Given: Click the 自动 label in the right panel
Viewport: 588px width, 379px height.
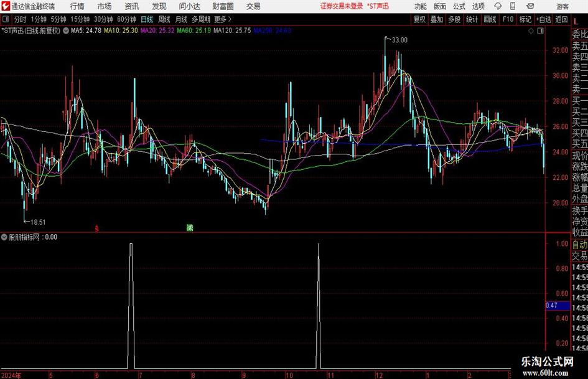Looking at the screenshot, I should 580,245.
